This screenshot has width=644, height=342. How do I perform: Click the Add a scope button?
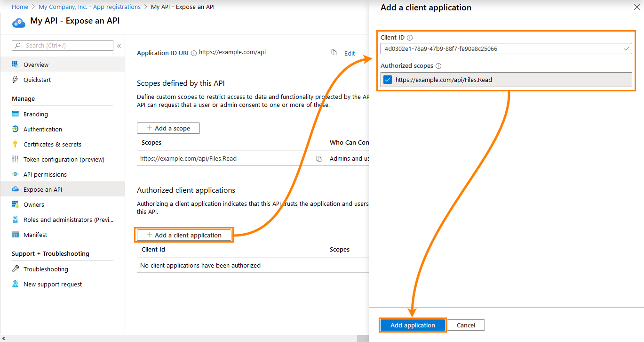coord(168,128)
